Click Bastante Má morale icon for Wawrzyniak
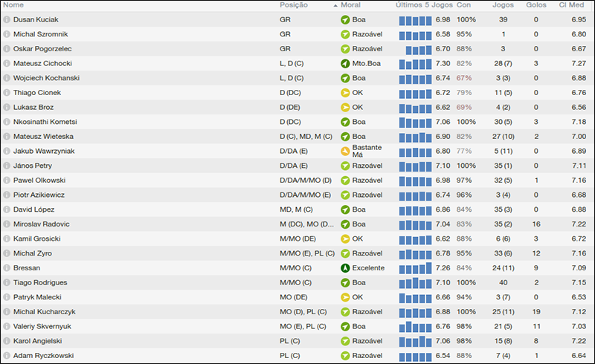Screen dimensions: 595x364 coord(345,151)
